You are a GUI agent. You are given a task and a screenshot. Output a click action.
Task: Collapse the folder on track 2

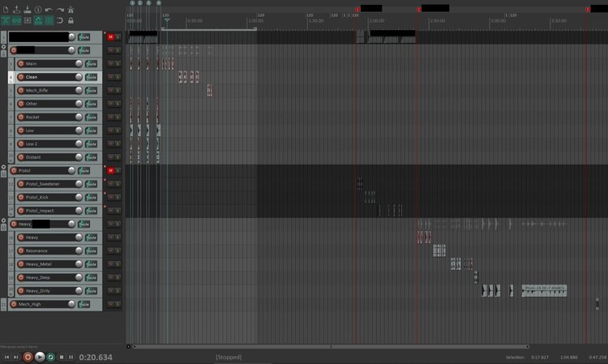[x=4, y=47]
